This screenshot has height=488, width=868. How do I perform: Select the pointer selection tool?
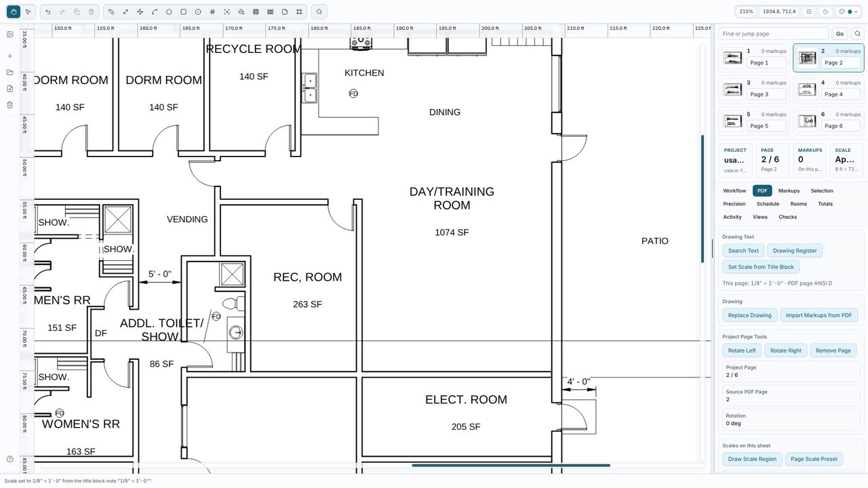click(x=28, y=12)
